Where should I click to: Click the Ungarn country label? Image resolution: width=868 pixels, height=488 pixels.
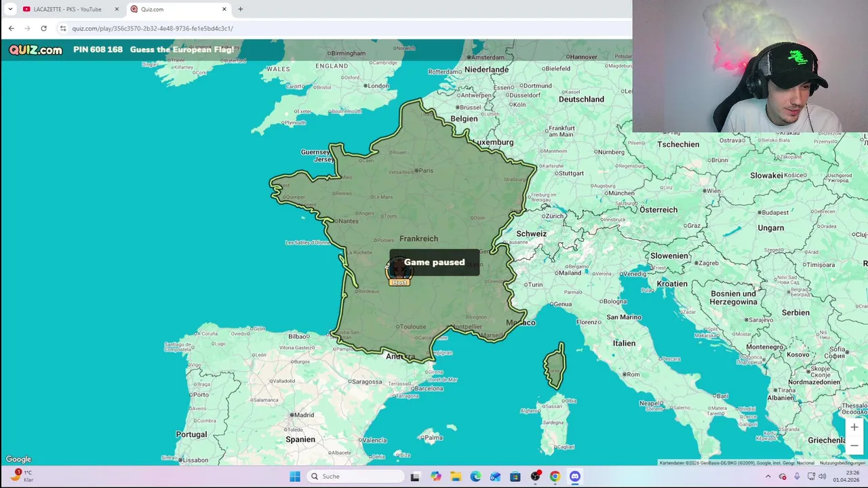tap(770, 228)
